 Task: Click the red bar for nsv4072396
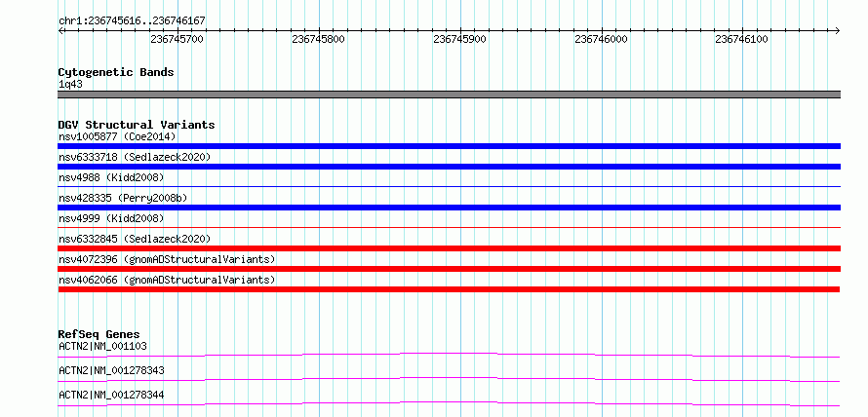pos(449,269)
